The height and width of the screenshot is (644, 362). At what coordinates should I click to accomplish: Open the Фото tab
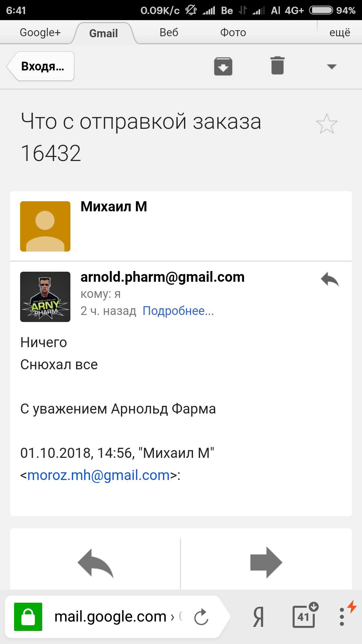tap(233, 33)
